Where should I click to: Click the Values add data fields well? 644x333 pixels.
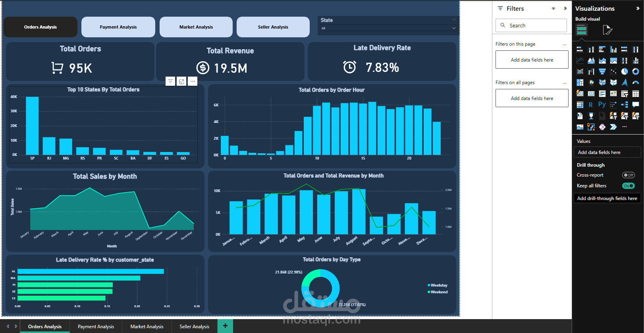[x=607, y=152]
